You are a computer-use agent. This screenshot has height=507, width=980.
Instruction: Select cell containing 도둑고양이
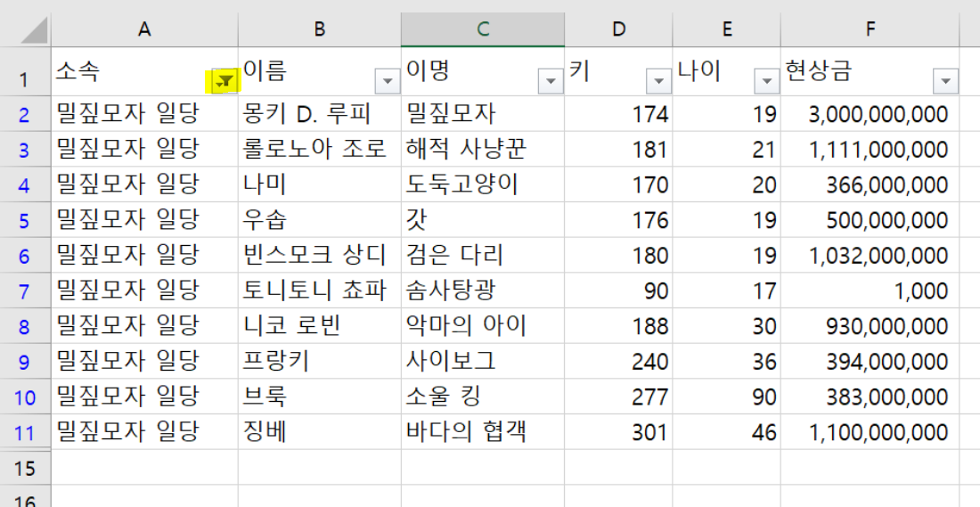tap(483, 185)
